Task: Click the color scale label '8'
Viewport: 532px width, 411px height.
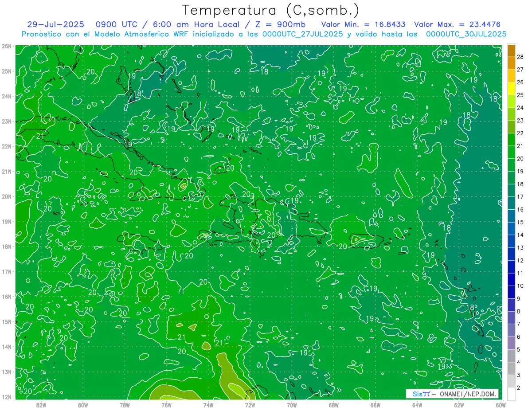Action: [x=519, y=311]
